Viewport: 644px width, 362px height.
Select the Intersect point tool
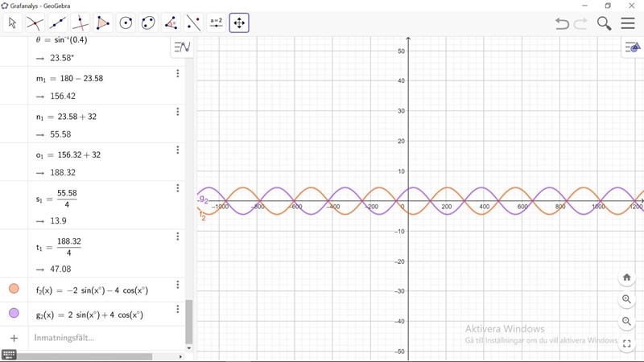point(35,23)
